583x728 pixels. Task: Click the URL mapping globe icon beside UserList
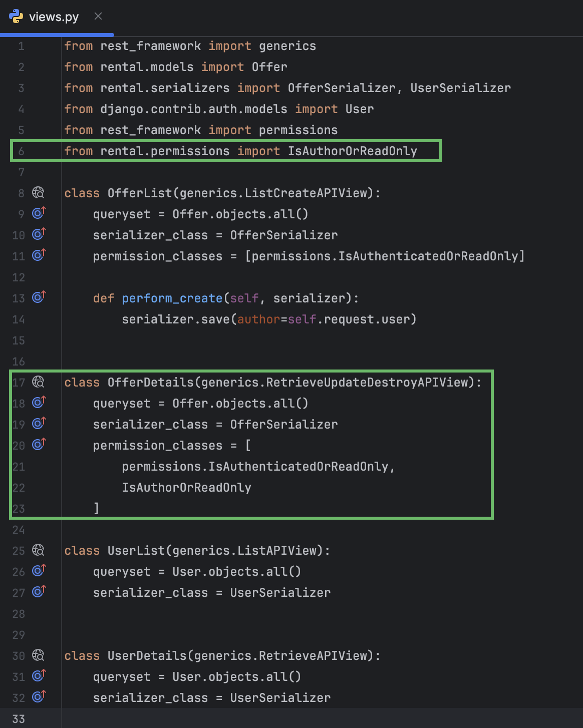pos(38,550)
